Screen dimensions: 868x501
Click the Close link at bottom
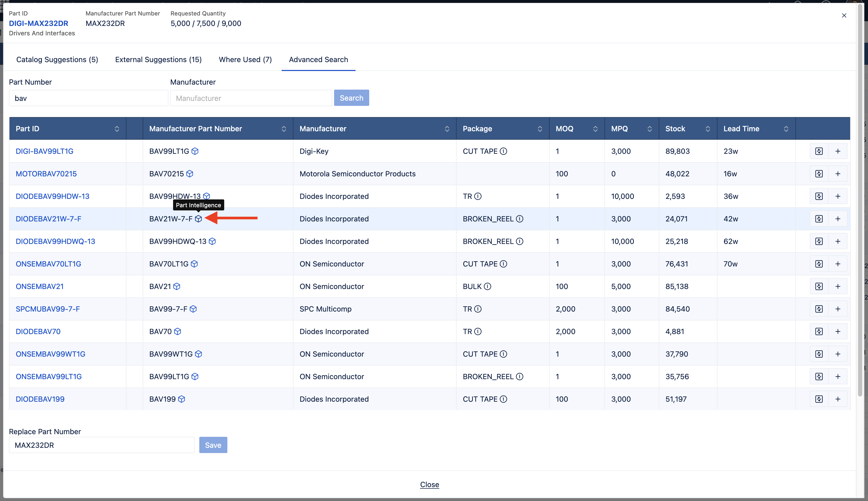pyautogui.click(x=429, y=484)
